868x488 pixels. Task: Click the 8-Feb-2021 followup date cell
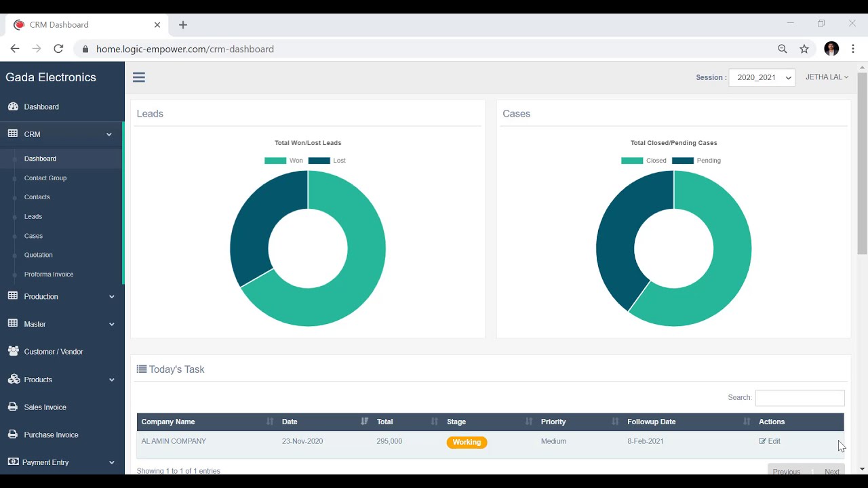[x=646, y=441]
